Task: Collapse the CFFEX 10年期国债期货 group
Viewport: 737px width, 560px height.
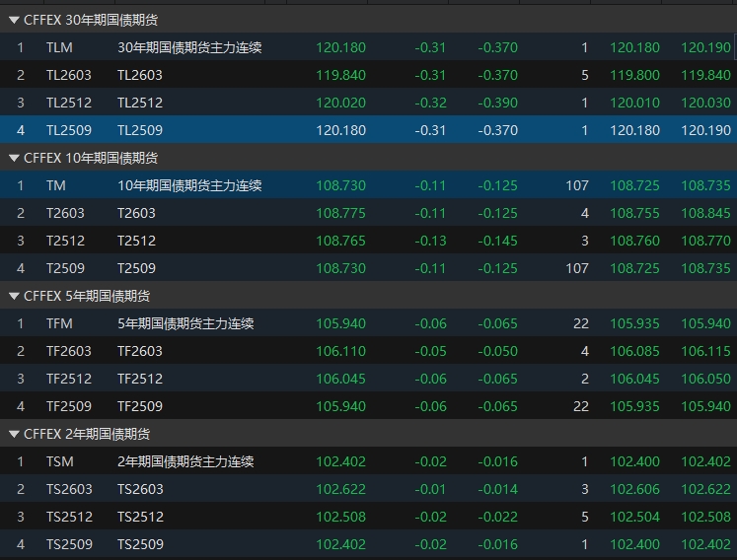Action: (x=14, y=158)
